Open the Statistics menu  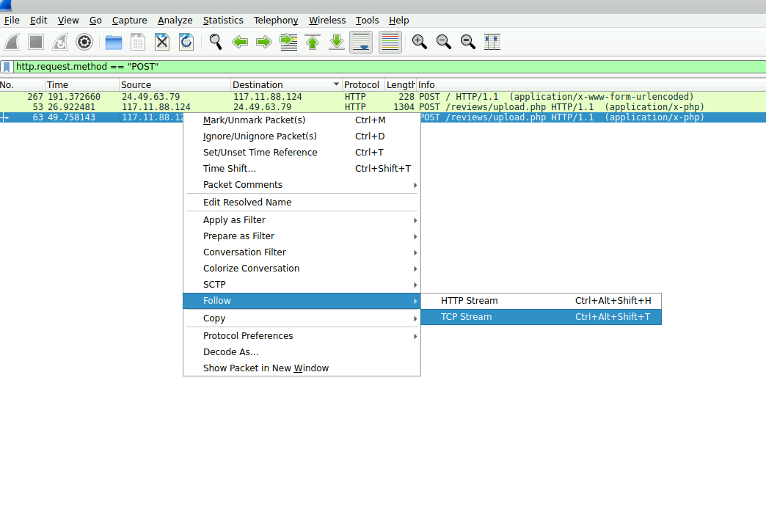pyautogui.click(x=223, y=21)
